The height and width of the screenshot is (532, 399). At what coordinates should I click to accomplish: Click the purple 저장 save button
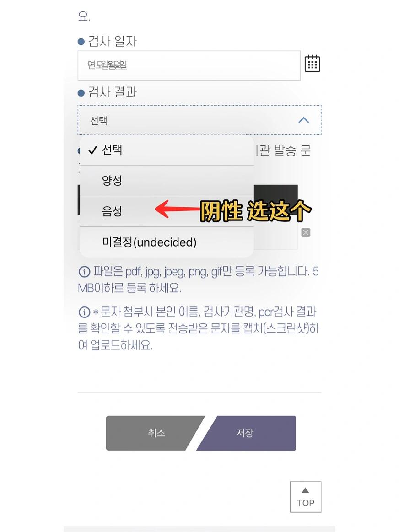click(x=246, y=433)
